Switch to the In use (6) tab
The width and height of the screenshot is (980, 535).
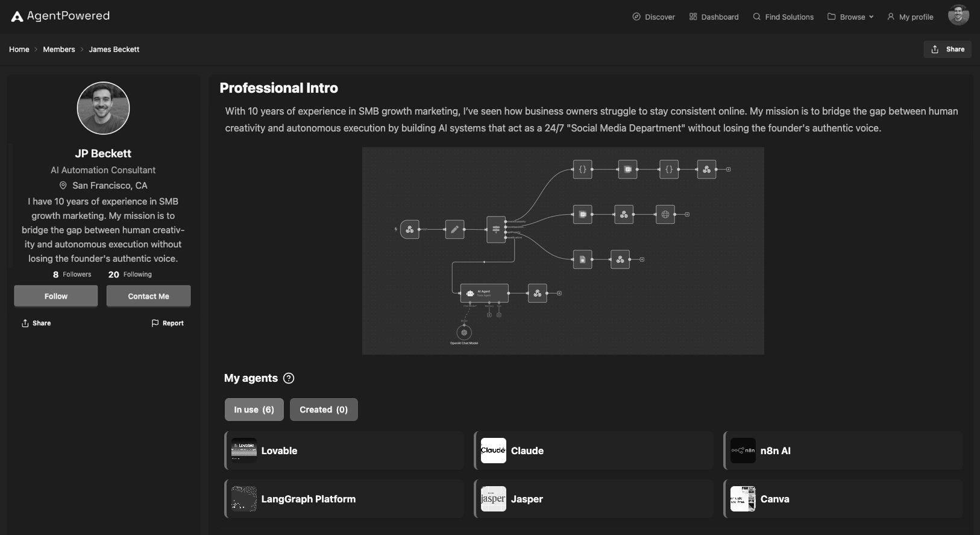click(x=254, y=410)
